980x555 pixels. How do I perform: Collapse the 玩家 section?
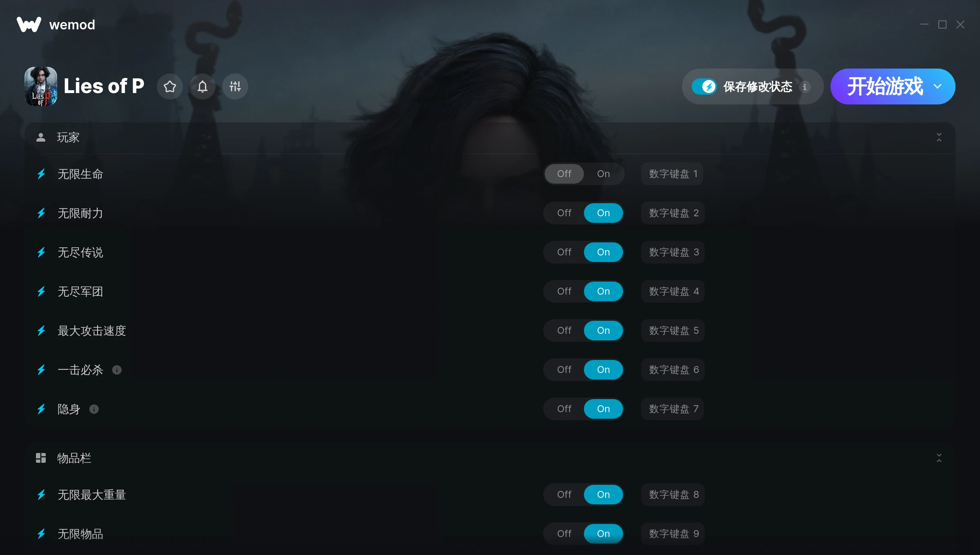[x=939, y=137]
